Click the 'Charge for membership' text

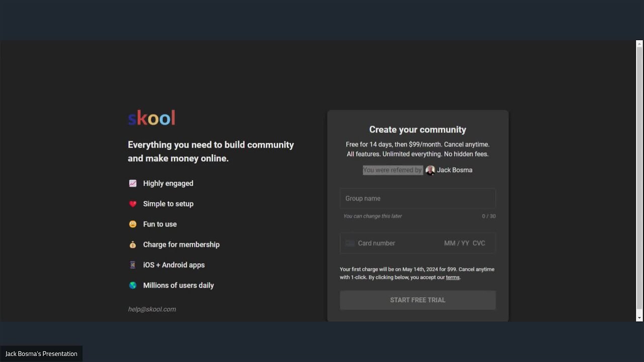(181, 244)
